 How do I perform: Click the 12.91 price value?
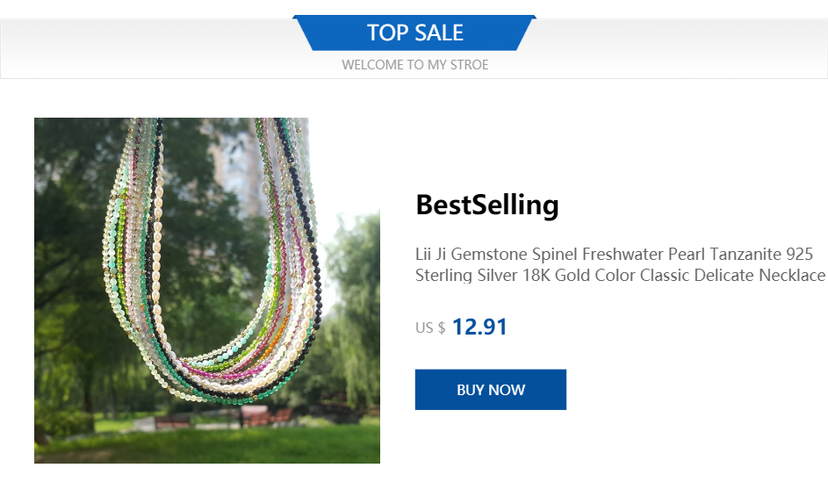pos(479,327)
